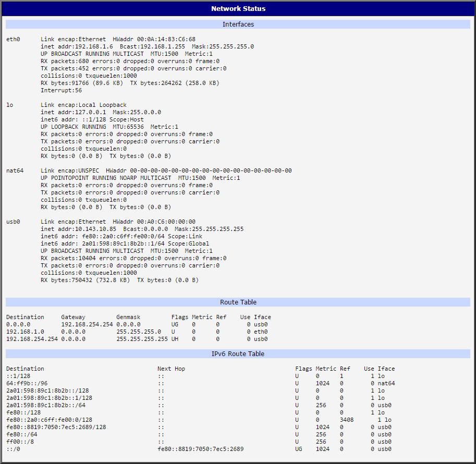
Task: Click the usb0 interface name
Action: [x=13, y=222]
